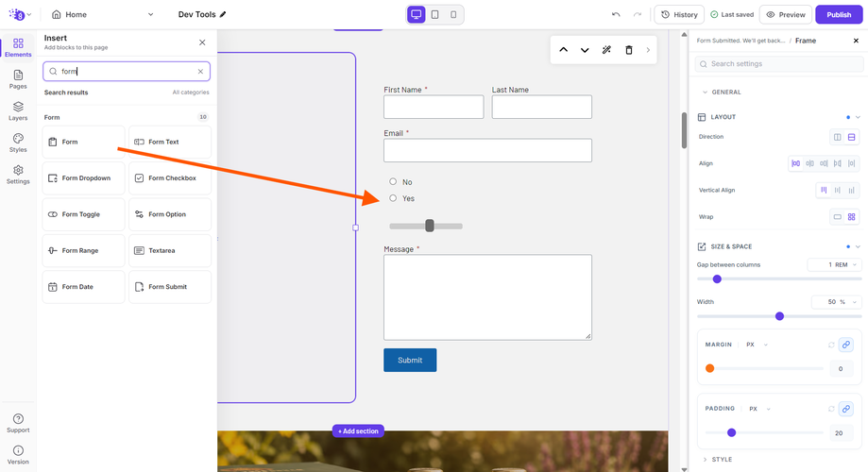Expand floating toolbar with right chevron
The width and height of the screenshot is (868, 472).
[648, 50]
